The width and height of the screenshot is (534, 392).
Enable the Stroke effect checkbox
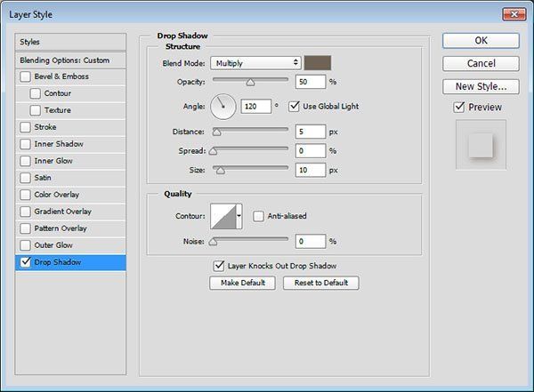click(x=25, y=127)
